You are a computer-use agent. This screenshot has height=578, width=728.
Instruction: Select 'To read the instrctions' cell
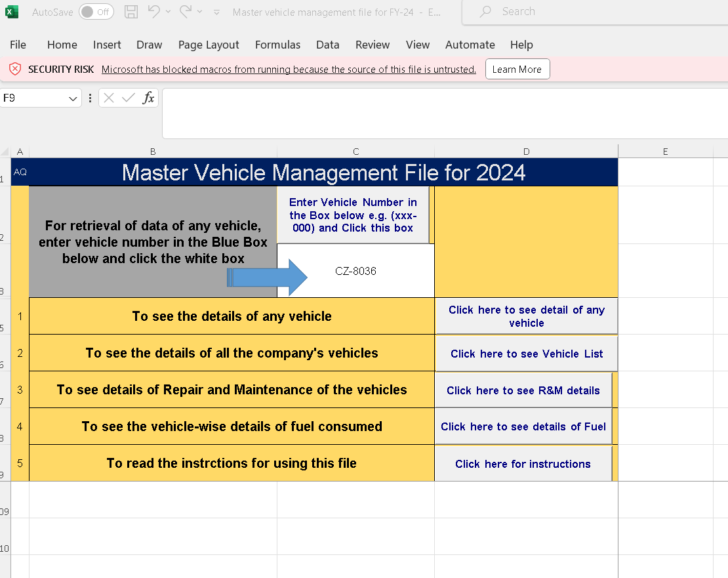click(x=232, y=463)
